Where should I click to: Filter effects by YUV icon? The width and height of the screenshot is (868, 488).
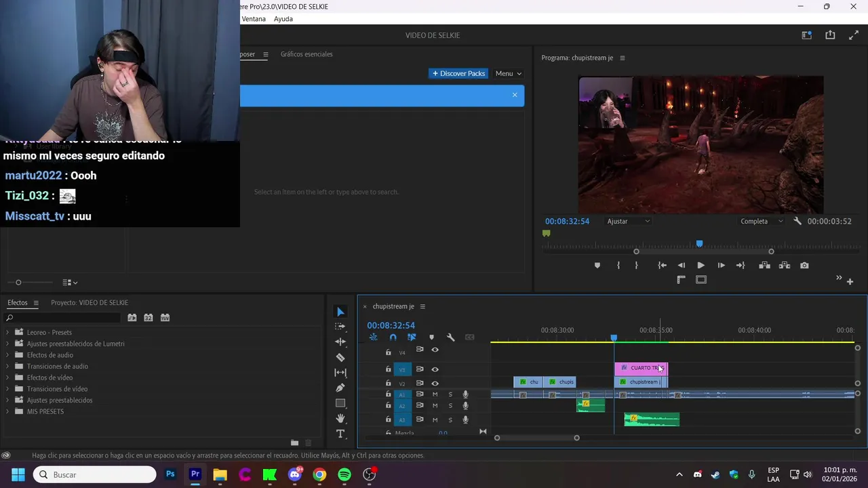(165, 317)
